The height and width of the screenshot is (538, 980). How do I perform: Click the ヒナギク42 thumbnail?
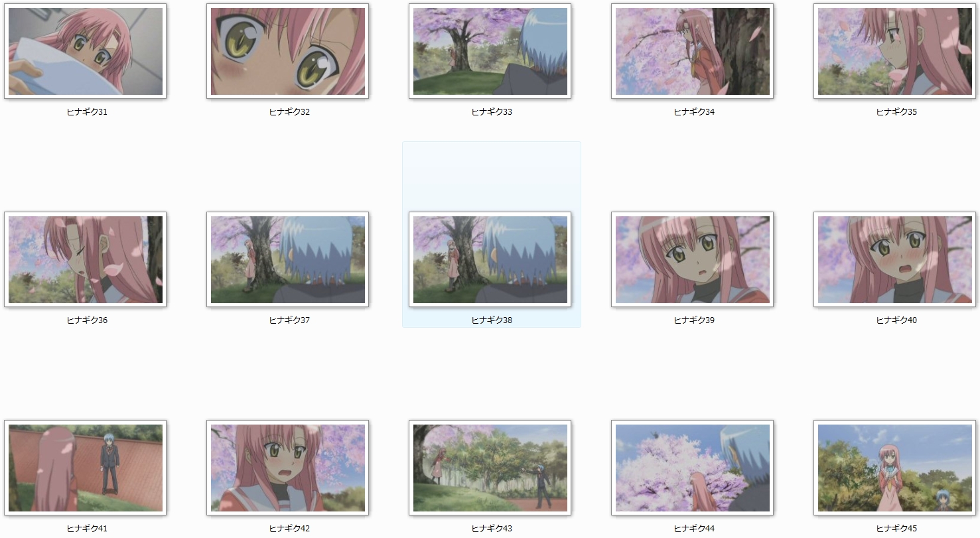coord(288,468)
